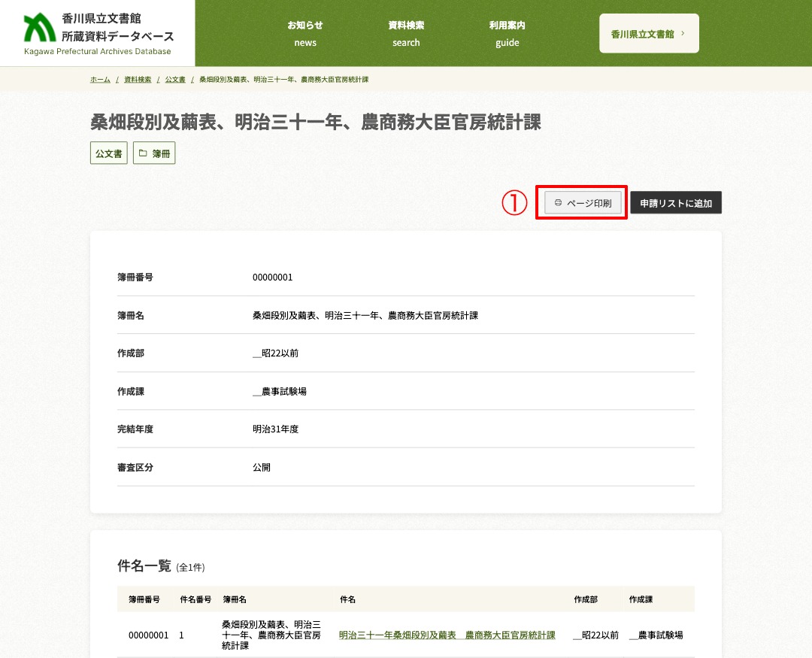The height and width of the screenshot is (658, 812).
Task: Click the 資料検索 breadcrumb link
Action: pyautogui.click(x=138, y=79)
